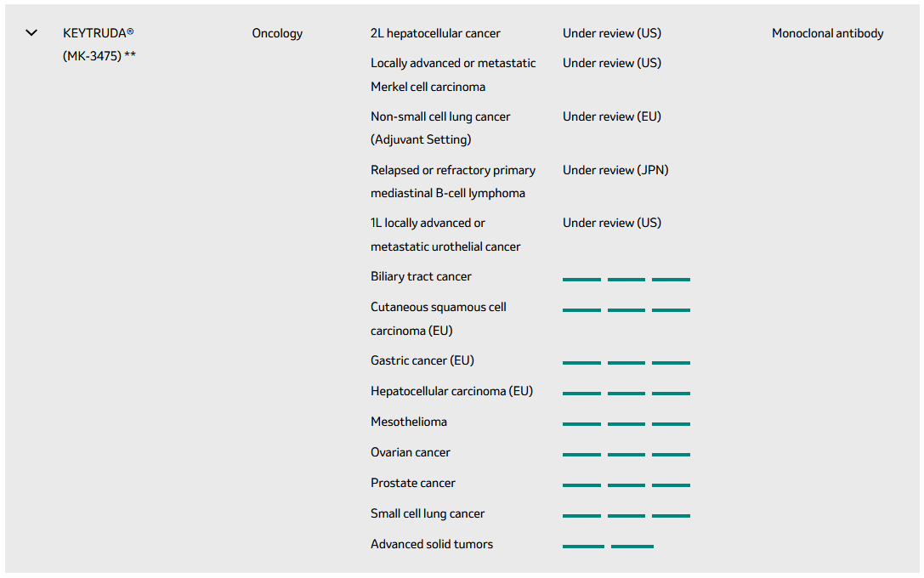Select Merkel cell carcinoma indication text
Viewport: 924px width, 578px height.
click(x=453, y=75)
